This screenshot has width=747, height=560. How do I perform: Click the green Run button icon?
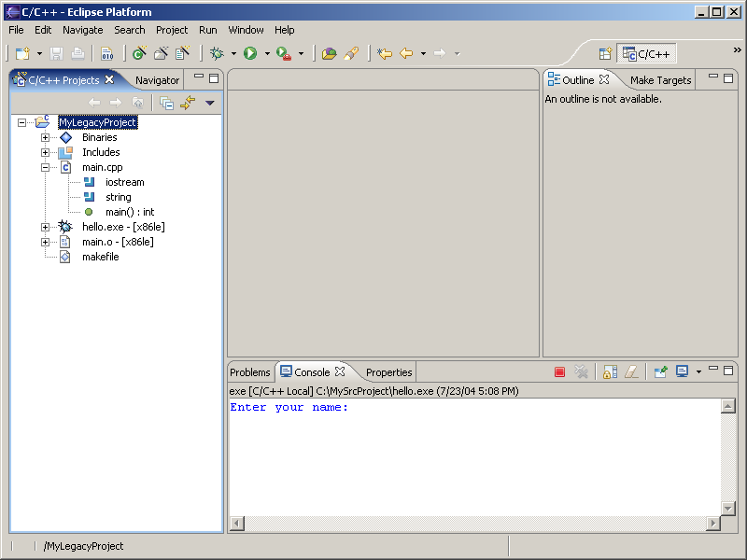point(250,54)
